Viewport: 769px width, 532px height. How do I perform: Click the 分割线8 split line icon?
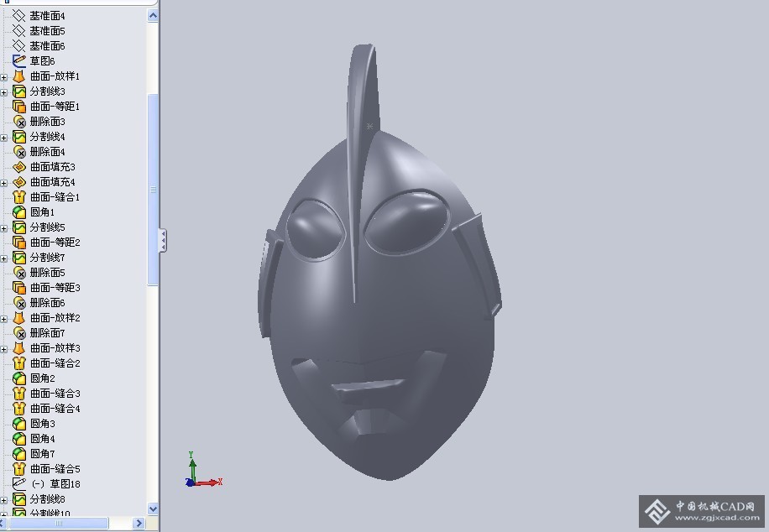18,499
